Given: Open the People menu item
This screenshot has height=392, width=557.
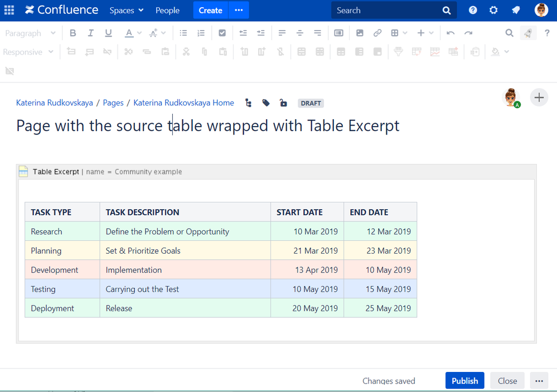Looking at the screenshot, I should pos(167,10).
